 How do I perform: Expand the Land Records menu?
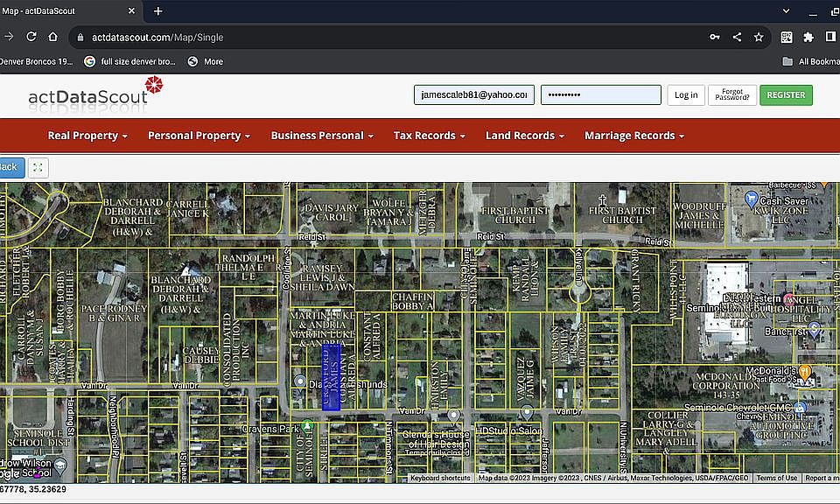(x=525, y=136)
